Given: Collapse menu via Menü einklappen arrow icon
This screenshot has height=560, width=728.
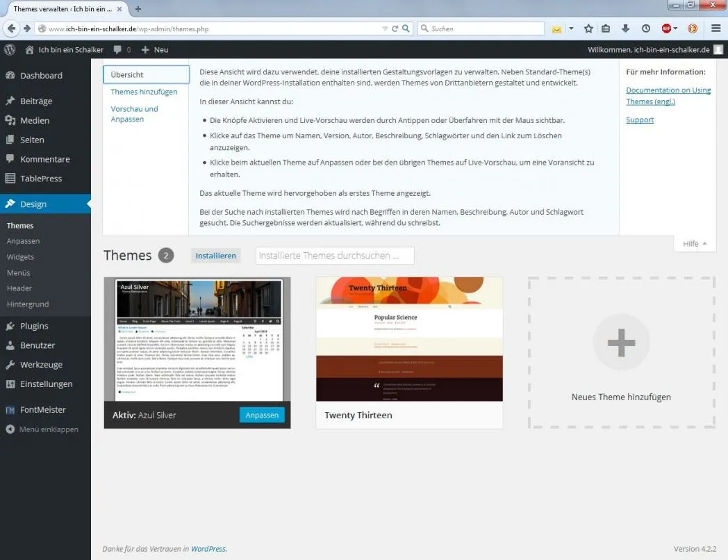Looking at the screenshot, I should tap(10, 429).
